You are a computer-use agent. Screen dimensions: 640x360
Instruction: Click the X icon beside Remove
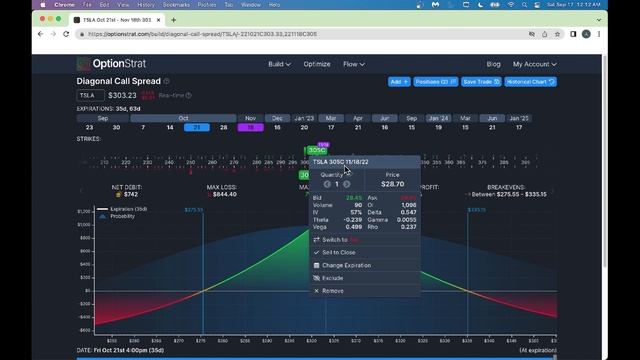pos(316,291)
